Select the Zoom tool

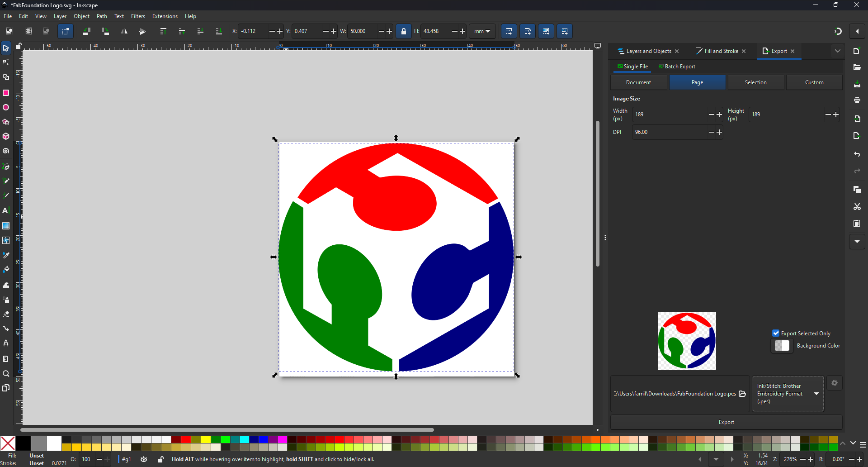click(6, 374)
